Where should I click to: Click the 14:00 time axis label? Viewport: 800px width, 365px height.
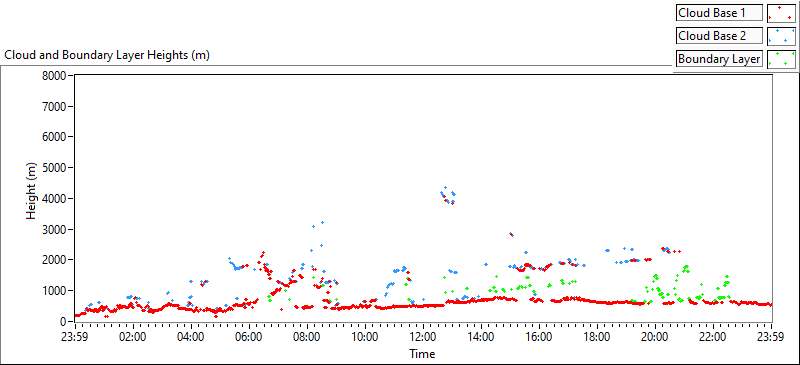pos(481,337)
